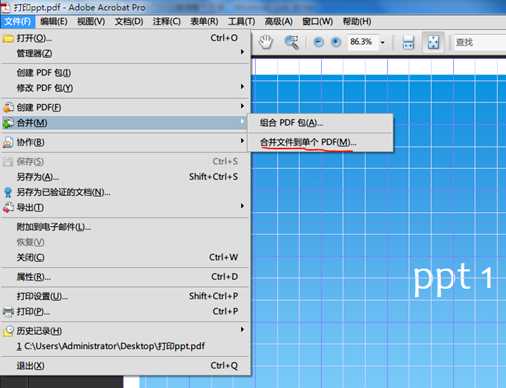Choose 打印(P)... menu entry
This screenshot has width=506, height=388.
(125, 311)
